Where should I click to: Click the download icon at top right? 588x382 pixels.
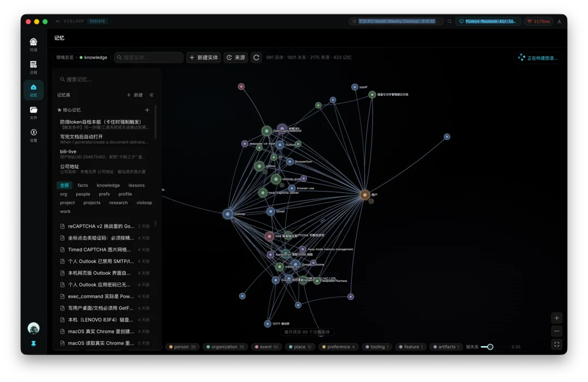(559, 21)
